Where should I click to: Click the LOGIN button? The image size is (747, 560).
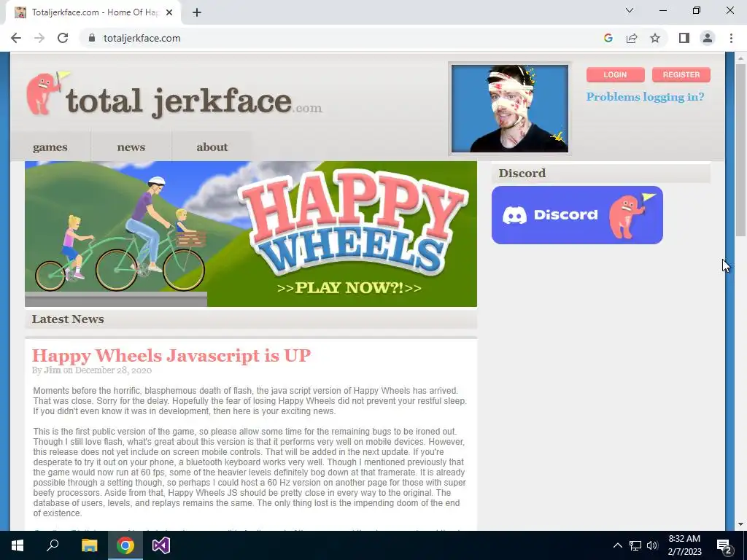615,75
